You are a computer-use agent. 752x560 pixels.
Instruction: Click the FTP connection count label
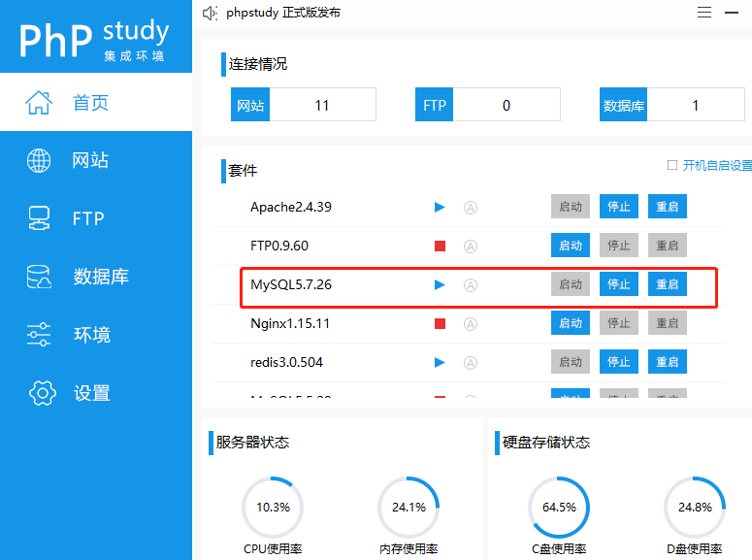434,105
